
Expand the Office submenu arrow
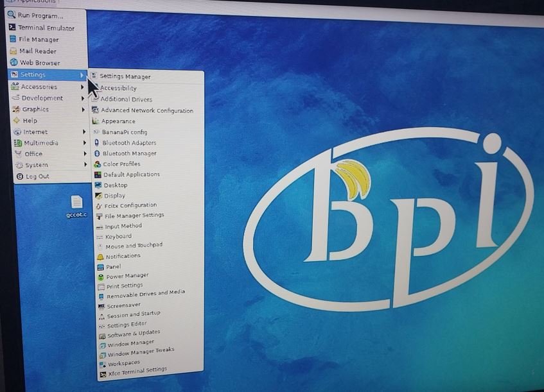pyautogui.click(x=85, y=153)
